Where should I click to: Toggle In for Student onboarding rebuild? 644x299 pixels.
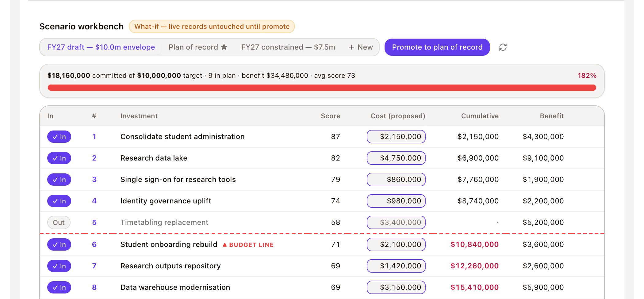tap(59, 244)
